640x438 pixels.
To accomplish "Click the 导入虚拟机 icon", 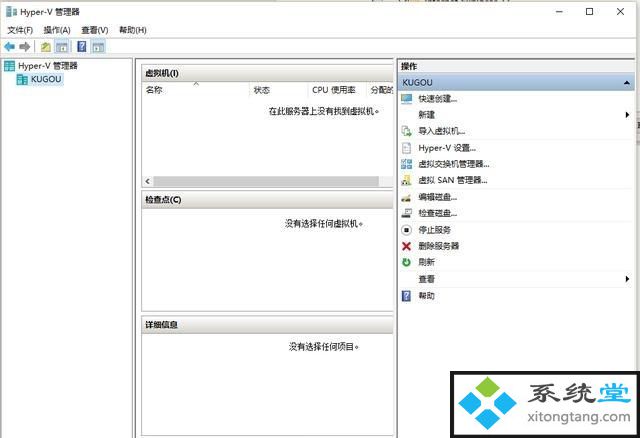I will pos(407,131).
